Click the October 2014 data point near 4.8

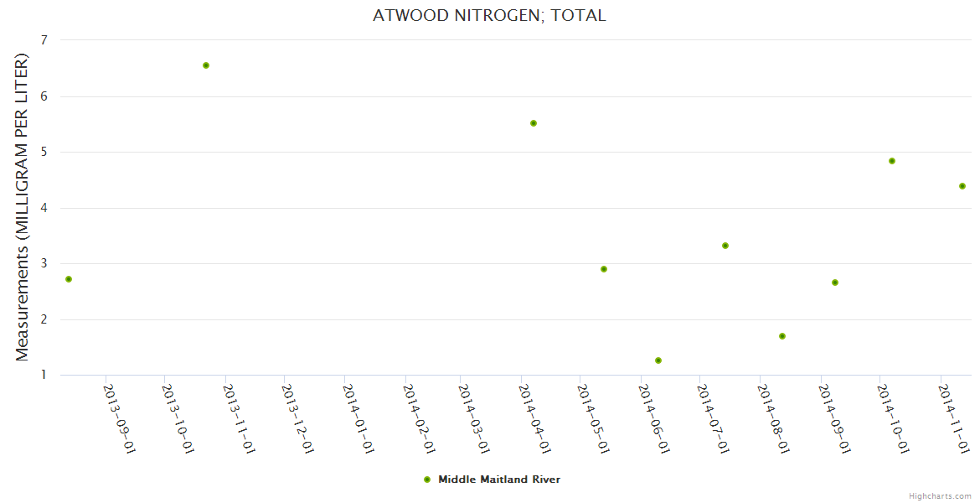point(892,161)
